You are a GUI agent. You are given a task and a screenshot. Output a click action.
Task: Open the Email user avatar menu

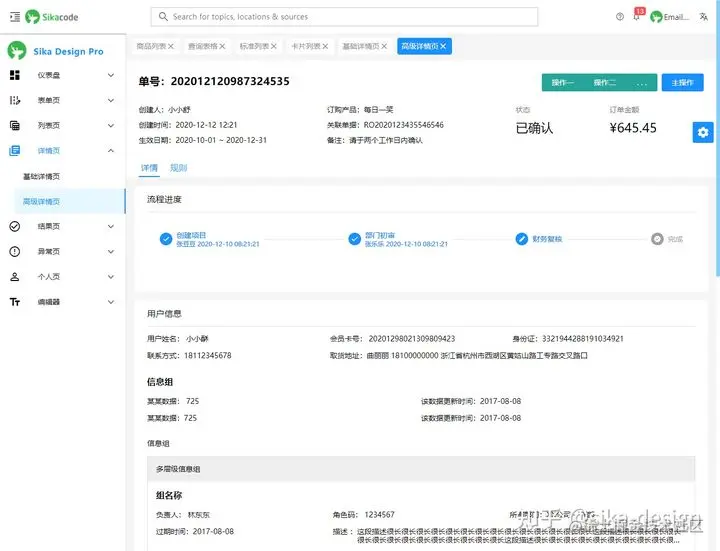click(x=669, y=17)
